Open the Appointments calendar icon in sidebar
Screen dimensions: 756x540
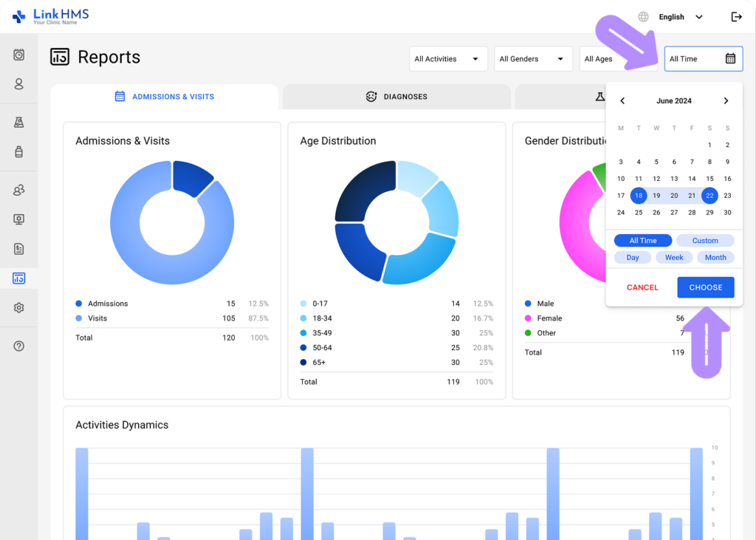point(18,55)
